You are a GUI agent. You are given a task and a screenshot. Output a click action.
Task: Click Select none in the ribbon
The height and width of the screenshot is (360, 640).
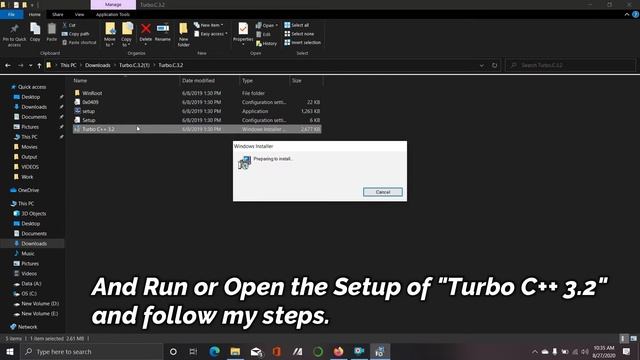[x=299, y=34]
